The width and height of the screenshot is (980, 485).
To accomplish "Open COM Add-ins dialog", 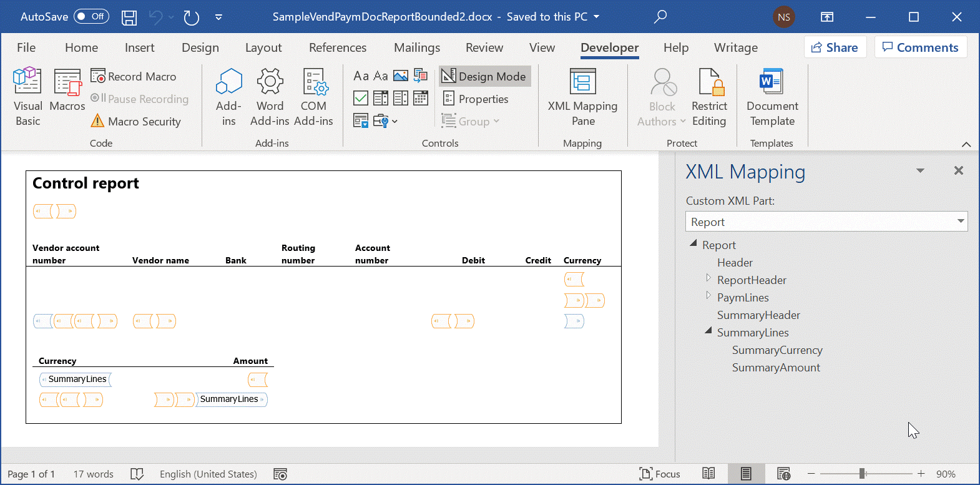I will pyautogui.click(x=313, y=97).
